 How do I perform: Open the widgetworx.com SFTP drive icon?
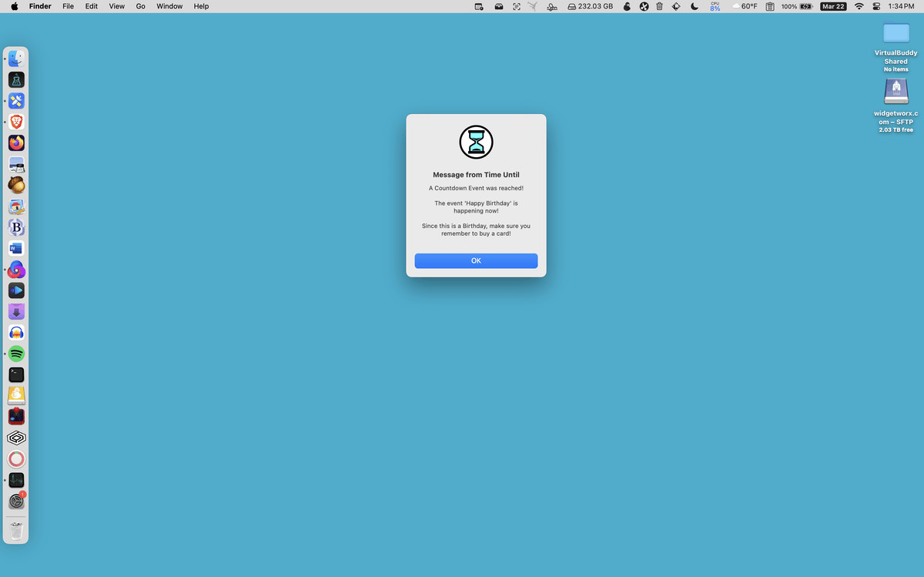pyautogui.click(x=896, y=92)
